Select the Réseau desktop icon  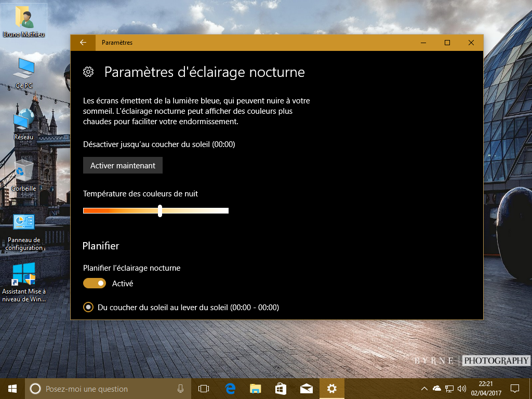tap(24, 124)
